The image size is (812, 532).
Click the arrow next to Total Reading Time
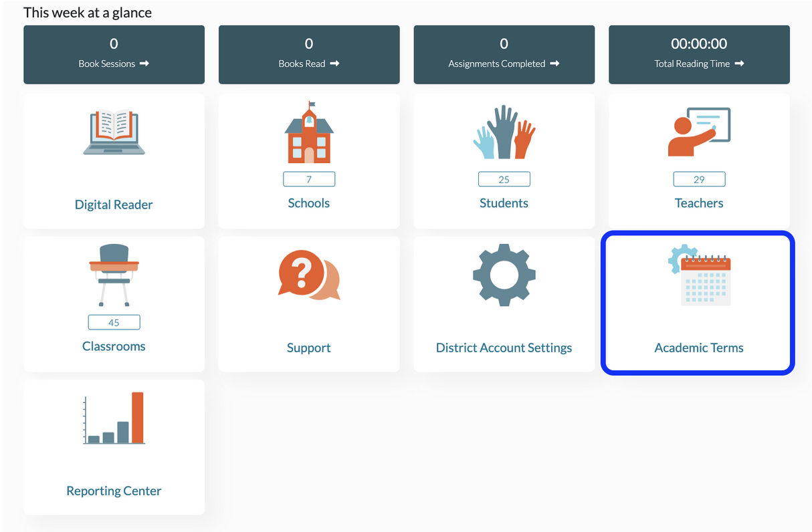point(739,63)
